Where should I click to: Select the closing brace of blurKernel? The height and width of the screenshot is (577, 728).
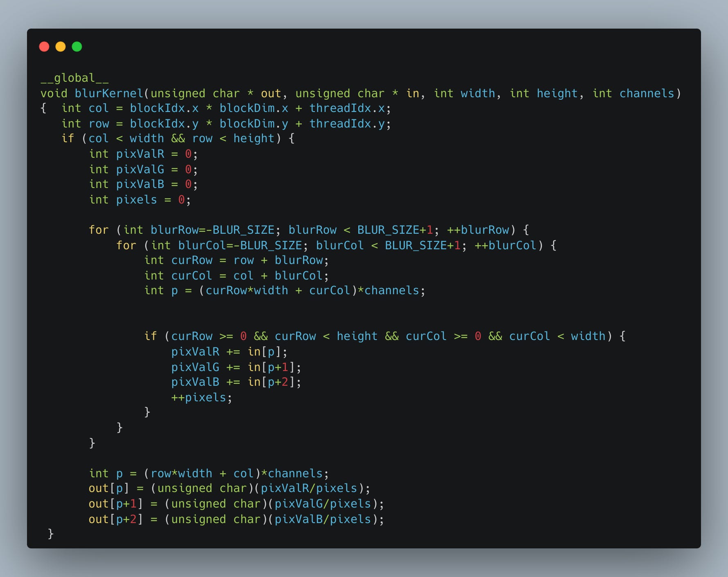tap(50, 534)
